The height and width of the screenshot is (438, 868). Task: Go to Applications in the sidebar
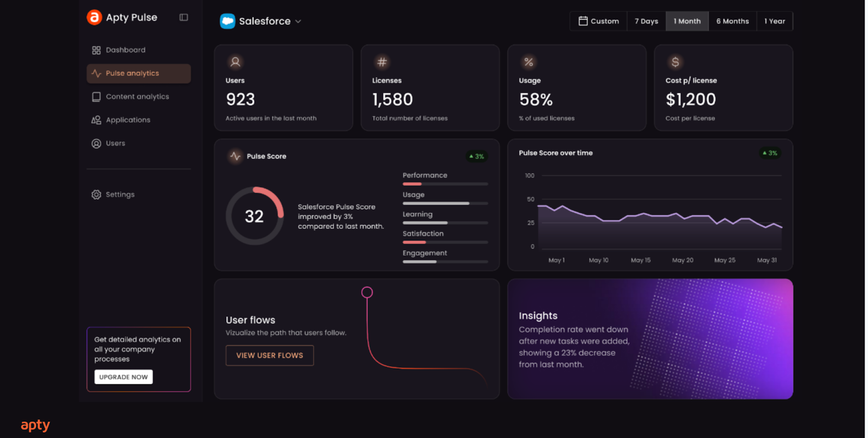[139, 120]
